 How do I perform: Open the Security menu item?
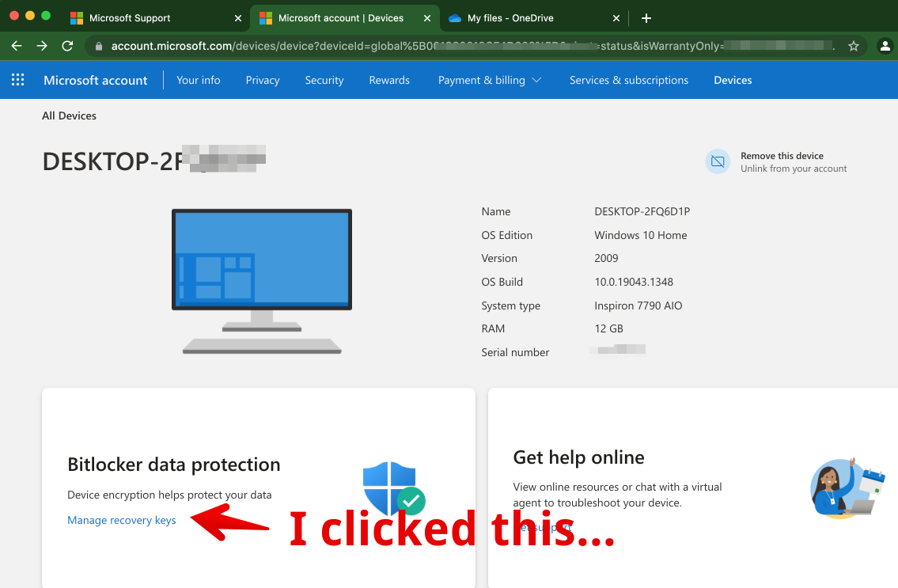pos(324,80)
